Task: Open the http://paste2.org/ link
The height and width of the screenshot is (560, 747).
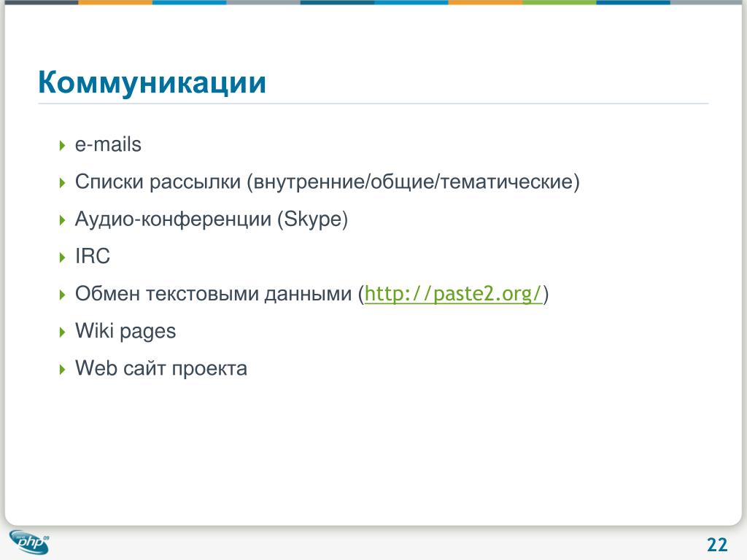Action: click(453, 294)
